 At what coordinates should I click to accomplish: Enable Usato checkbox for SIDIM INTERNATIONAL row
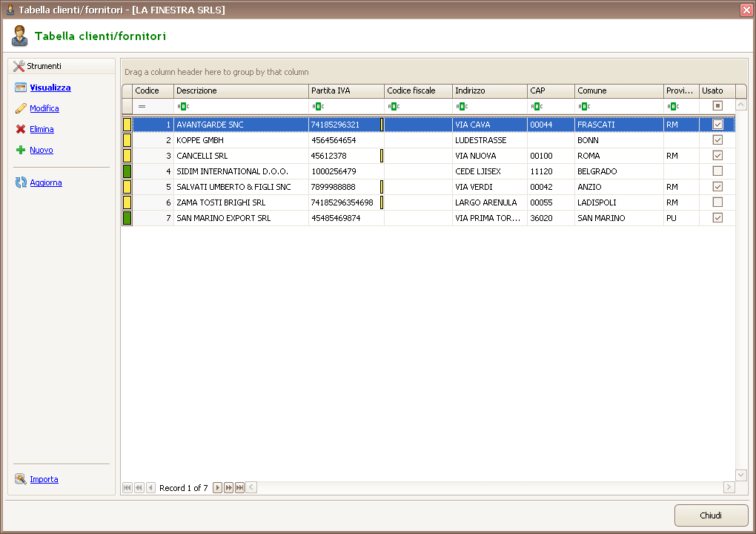(717, 171)
